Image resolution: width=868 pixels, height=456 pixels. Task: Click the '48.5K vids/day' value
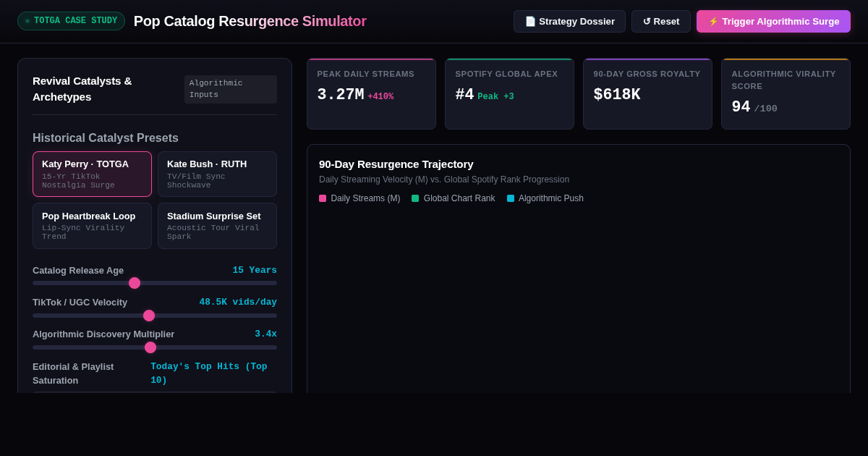pos(238,302)
